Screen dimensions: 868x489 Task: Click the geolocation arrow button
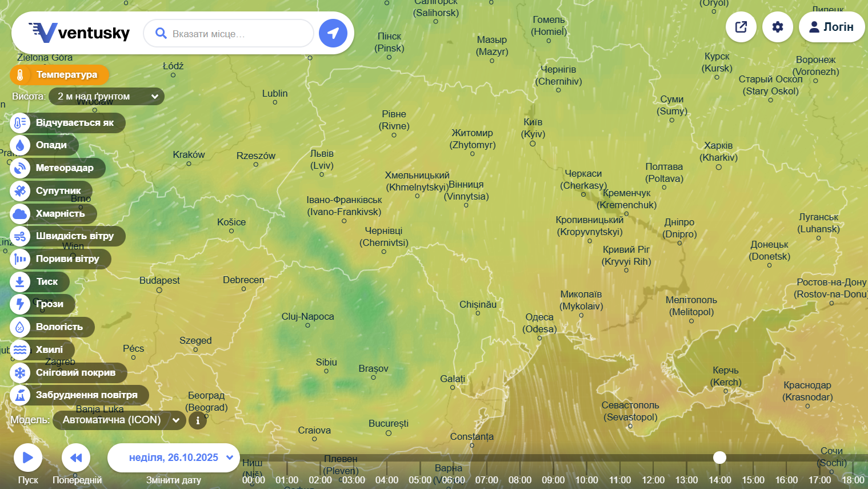click(333, 33)
